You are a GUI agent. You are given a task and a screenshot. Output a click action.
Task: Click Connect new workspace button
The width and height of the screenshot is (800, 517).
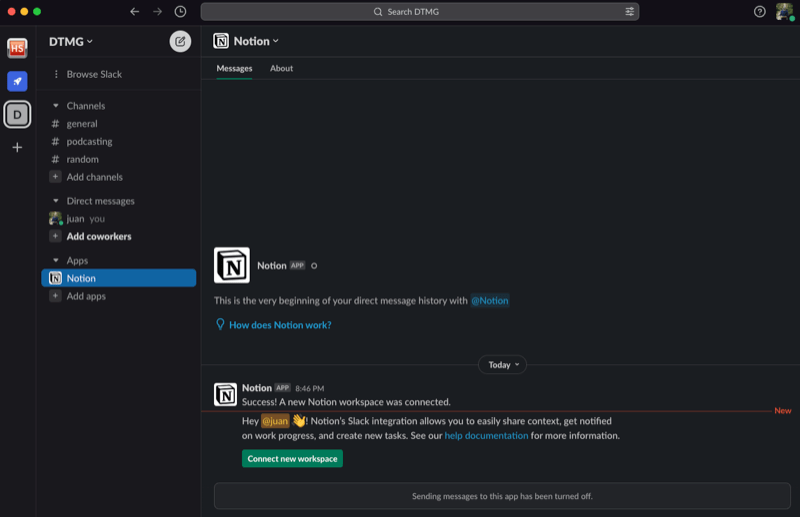[292, 458]
